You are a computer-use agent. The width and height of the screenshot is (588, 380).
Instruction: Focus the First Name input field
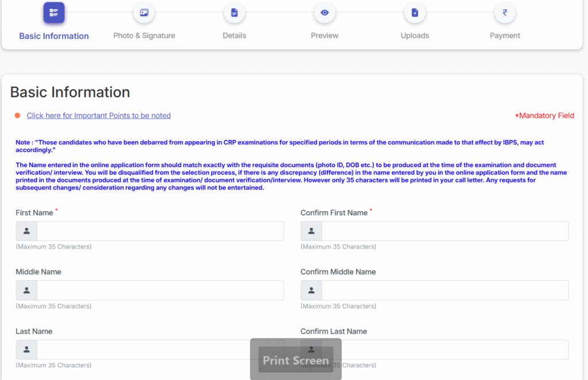[160, 231]
